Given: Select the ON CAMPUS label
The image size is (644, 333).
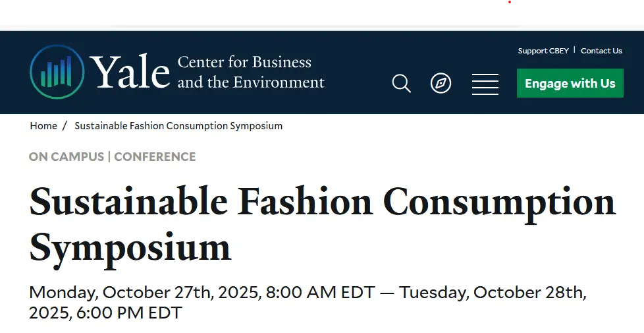Looking at the screenshot, I should pyautogui.click(x=67, y=157).
